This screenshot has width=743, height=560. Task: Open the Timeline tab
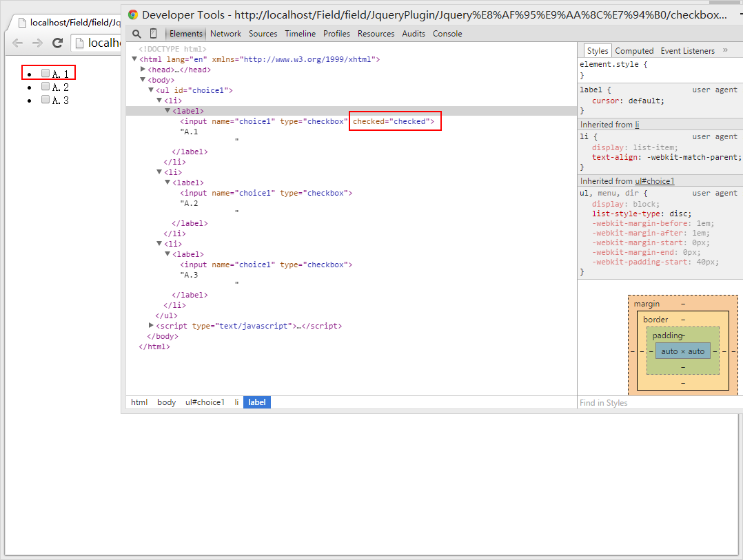[301, 34]
